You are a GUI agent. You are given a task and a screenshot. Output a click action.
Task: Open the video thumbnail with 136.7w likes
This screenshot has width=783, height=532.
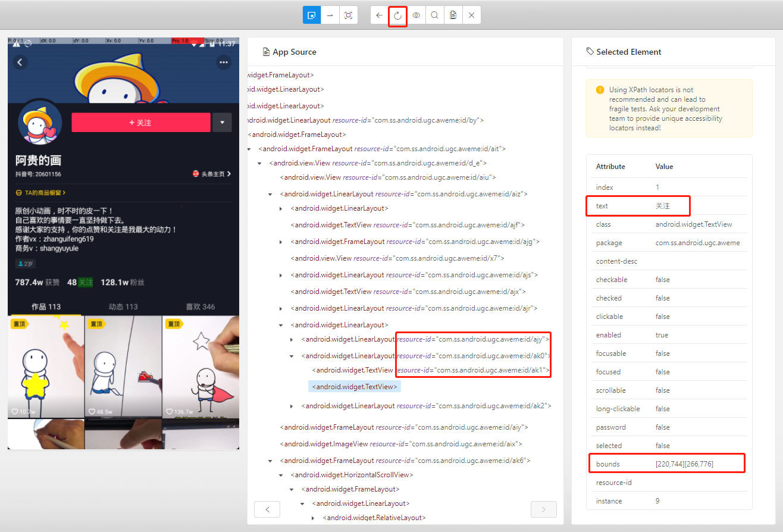(x=201, y=366)
